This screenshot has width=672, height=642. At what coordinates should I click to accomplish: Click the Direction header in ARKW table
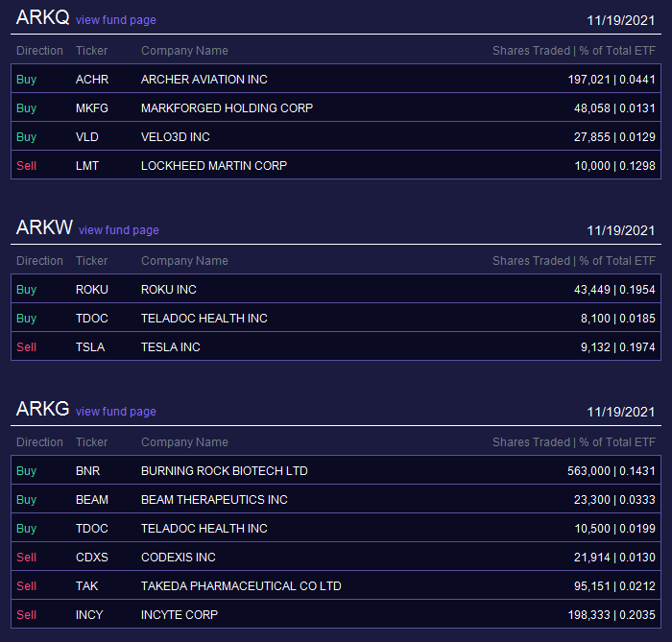[39, 261]
